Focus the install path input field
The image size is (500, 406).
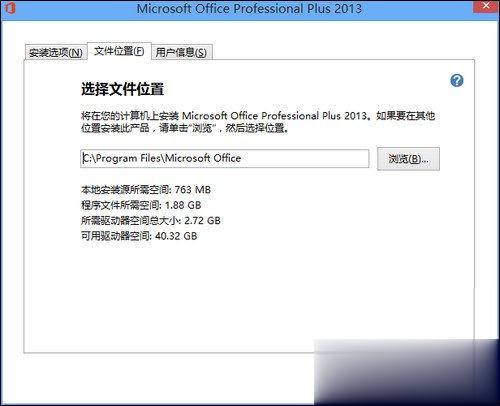[x=225, y=158]
